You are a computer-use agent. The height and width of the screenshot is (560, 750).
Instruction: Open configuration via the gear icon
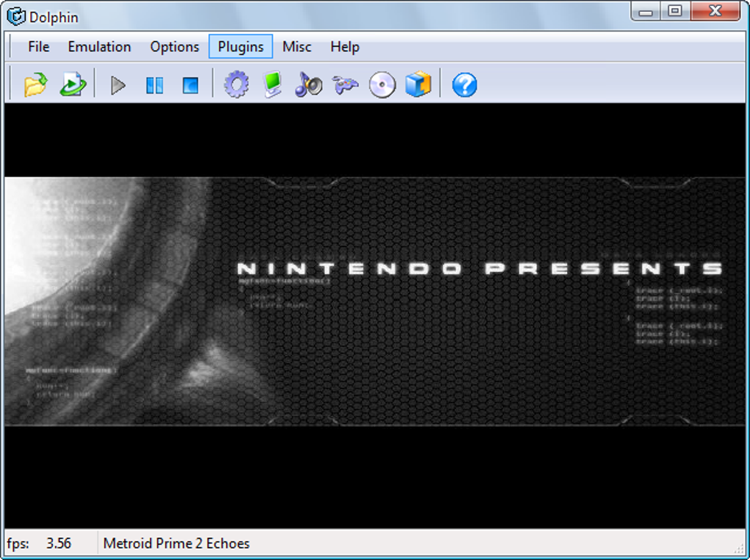236,85
